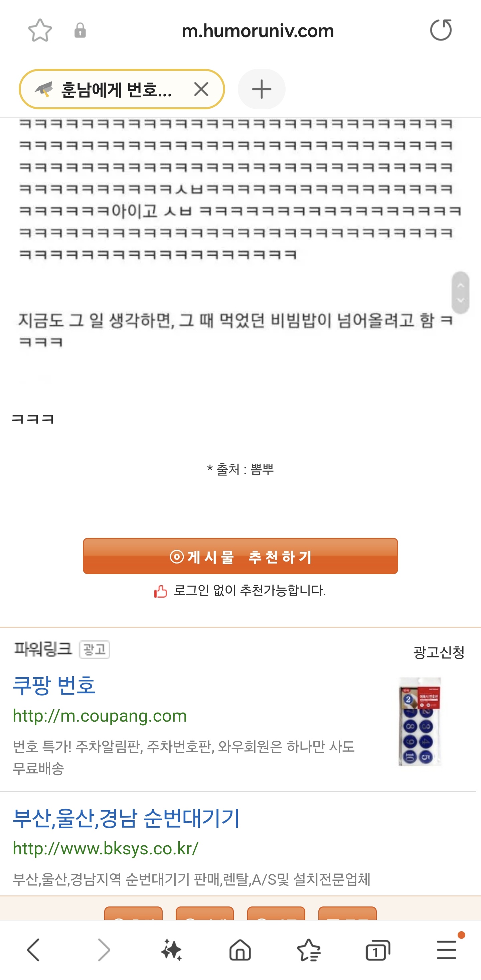The image size is (481, 980).
Task: Open the Coupang number sticker thumbnail
Action: 420,721
